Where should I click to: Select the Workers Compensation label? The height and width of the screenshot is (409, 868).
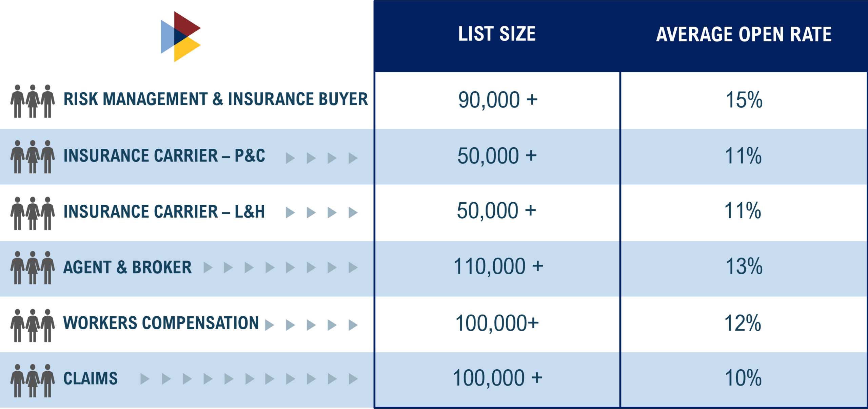pos(161,323)
